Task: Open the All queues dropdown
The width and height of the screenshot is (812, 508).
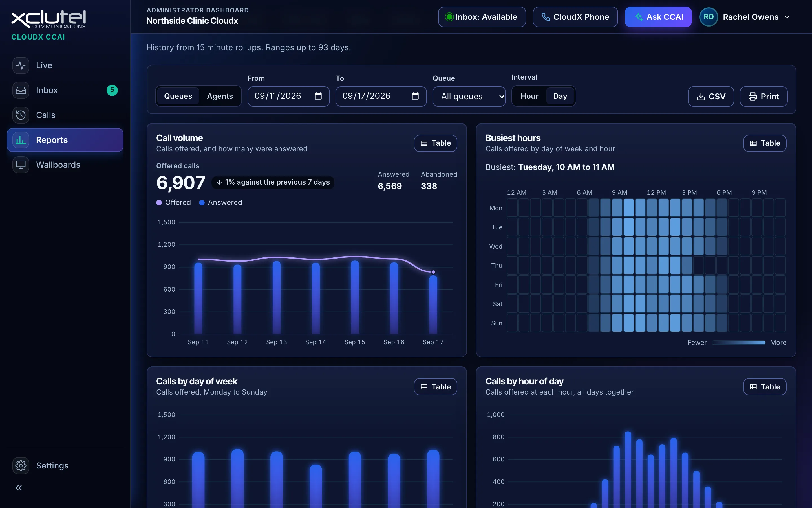Action: 469,97
